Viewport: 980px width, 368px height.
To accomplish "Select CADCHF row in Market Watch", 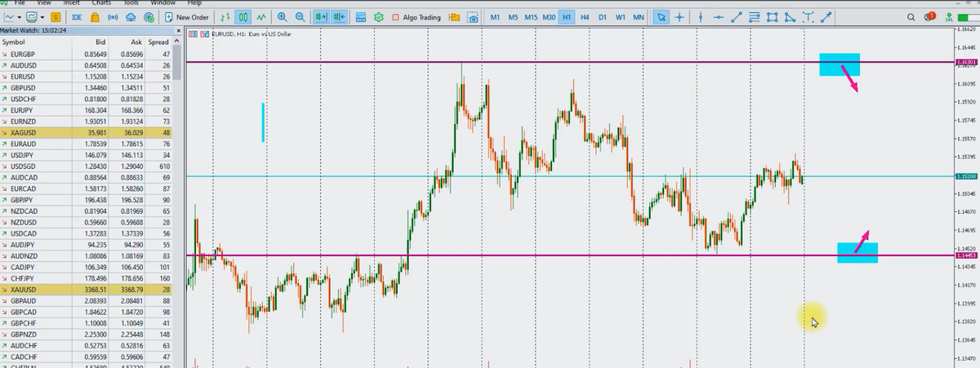I will point(87,357).
